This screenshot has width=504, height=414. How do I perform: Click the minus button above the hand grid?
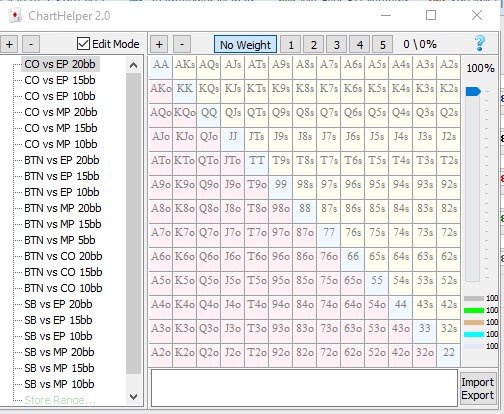(x=182, y=44)
